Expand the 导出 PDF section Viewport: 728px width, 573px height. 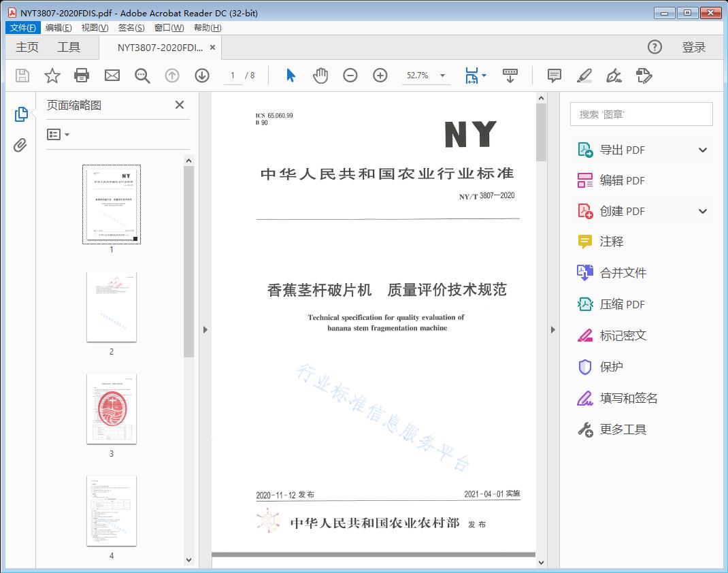click(703, 150)
